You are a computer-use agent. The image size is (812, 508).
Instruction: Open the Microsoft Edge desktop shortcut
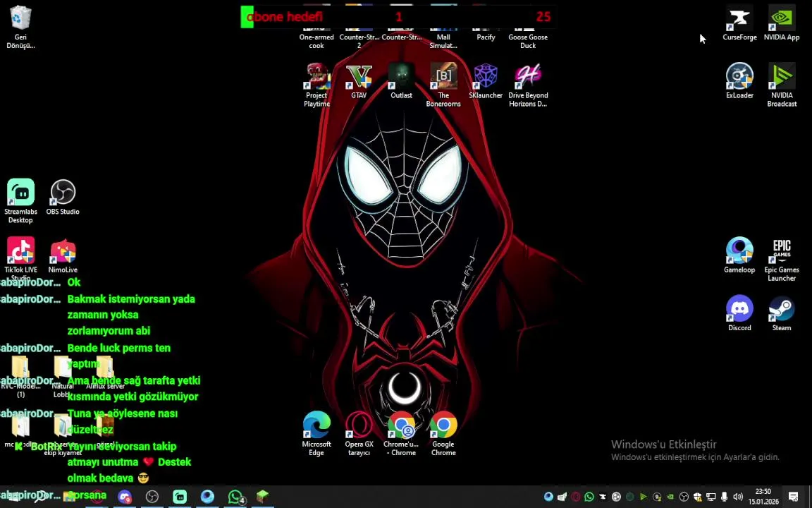click(x=316, y=433)
